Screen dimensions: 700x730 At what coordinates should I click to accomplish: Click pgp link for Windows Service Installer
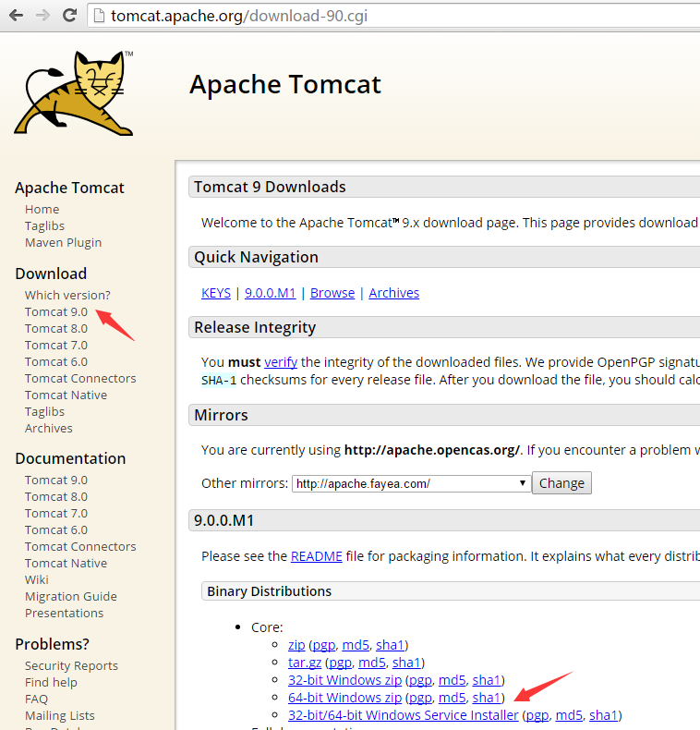pyautogui.click(x=537, y=715)
